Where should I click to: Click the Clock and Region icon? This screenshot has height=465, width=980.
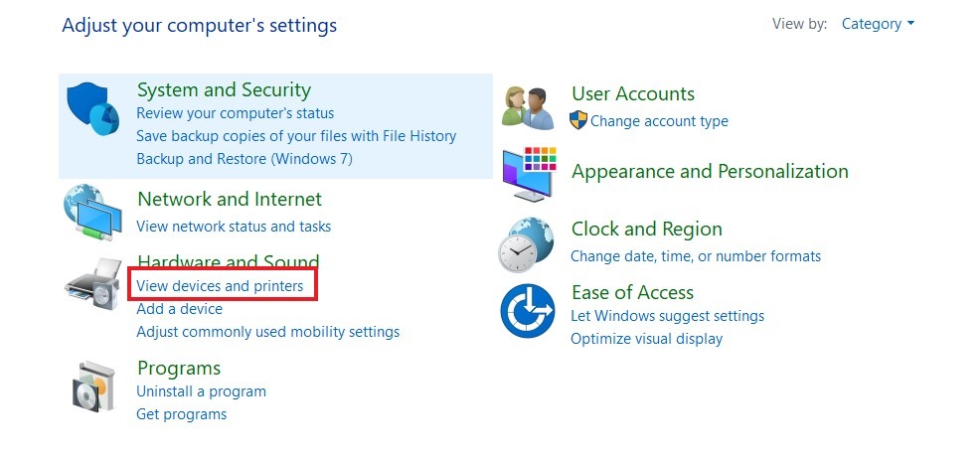(x=527, y=244)
